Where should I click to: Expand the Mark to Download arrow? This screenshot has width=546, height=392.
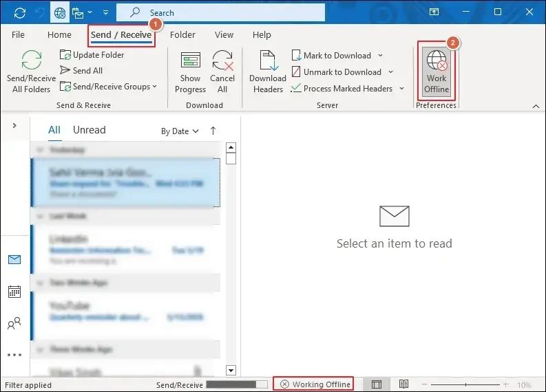(x=380, y=55)
